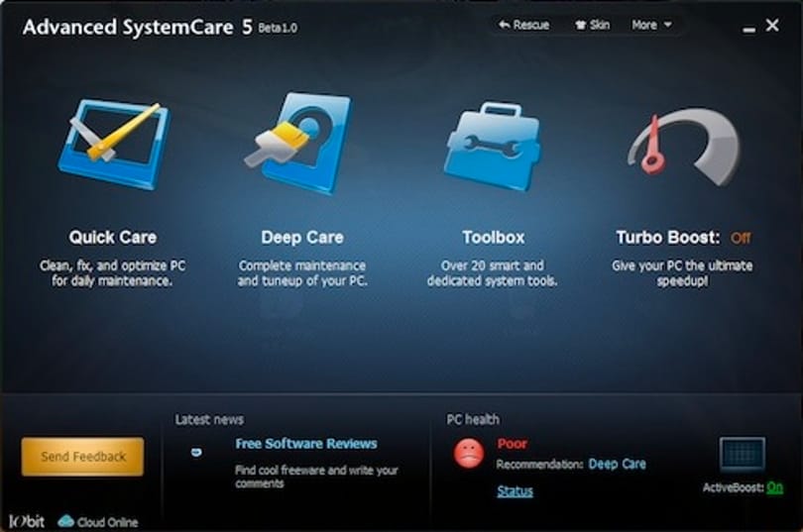Screen dimensions: 803x532
Task: Click 'Give your PC the ultimate speedup' text
Action: 682,273
